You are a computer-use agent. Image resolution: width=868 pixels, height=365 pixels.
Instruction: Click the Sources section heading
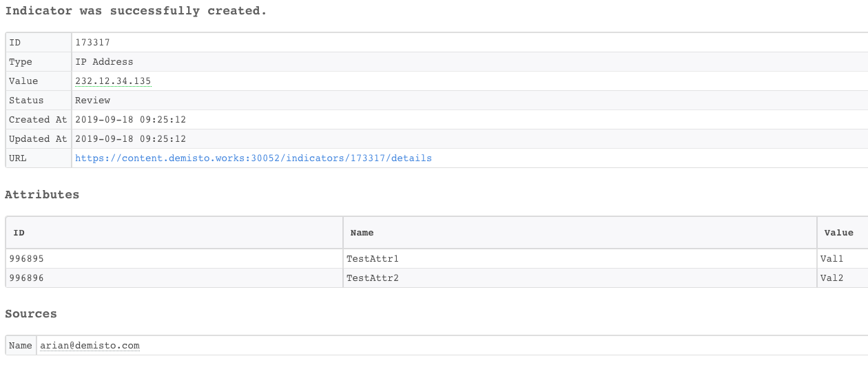click(x=31, y=314)
